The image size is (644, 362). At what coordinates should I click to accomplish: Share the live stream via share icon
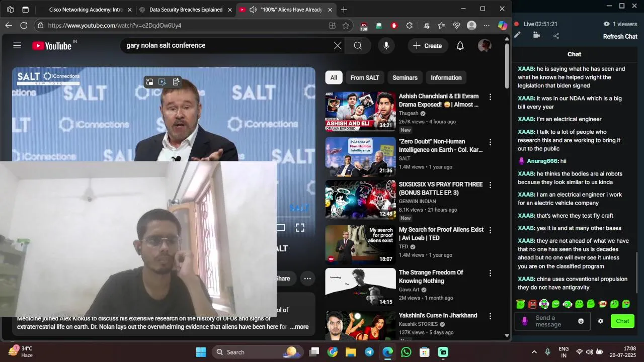[556, 36]
